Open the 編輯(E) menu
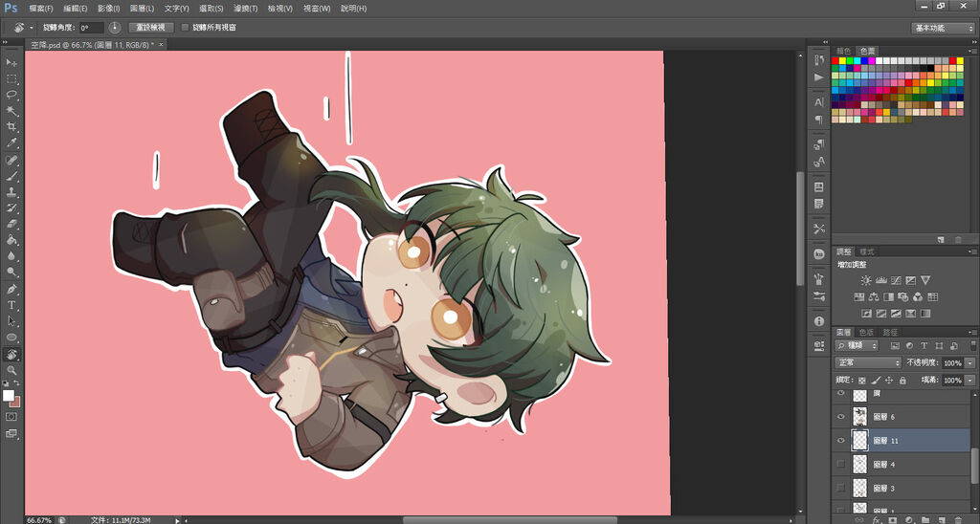980x524 pixels. (x=75, y=9)
